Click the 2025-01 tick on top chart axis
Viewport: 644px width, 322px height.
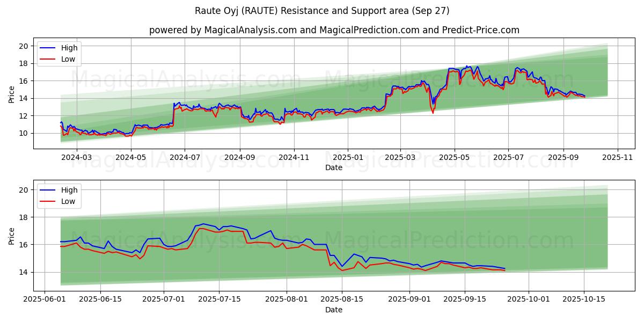[x=348, y=158]
